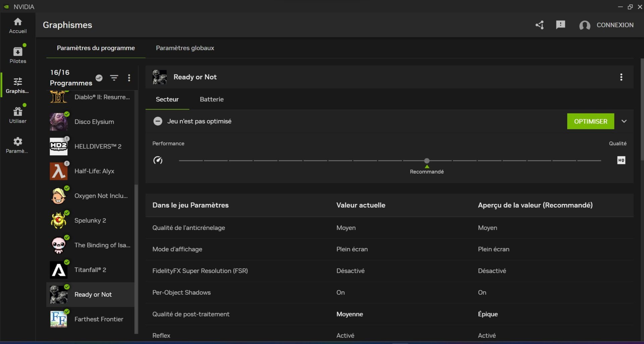644x344 pixels.
Task: Click the current value Moyenne
Action: 350,314
